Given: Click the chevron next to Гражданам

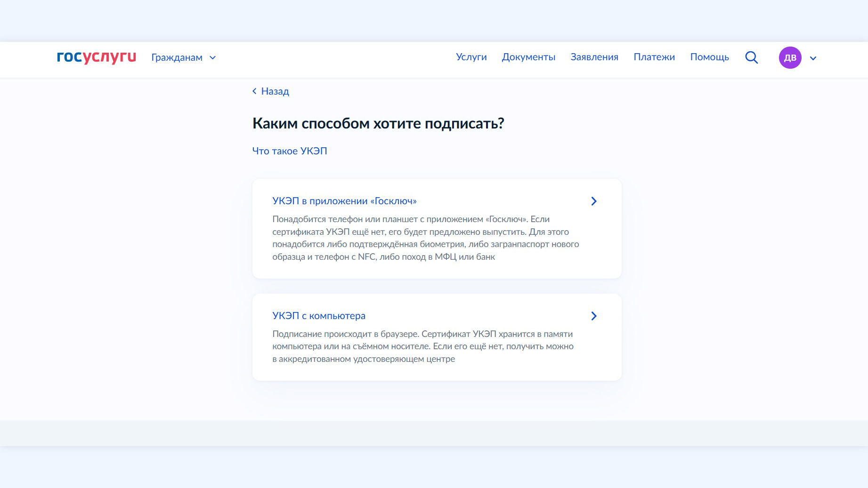Looking at the screenshot, I should (213, 58).
